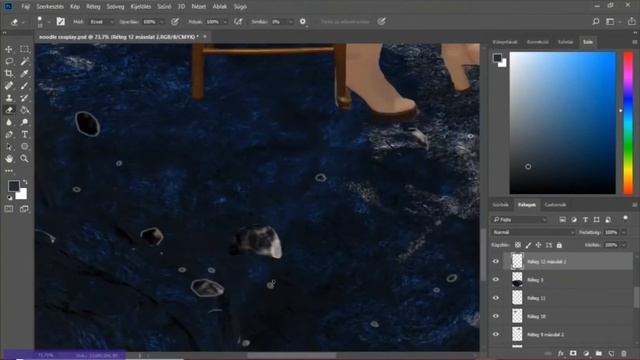
Task: Select the Pen tool
Action: [9, 134]
